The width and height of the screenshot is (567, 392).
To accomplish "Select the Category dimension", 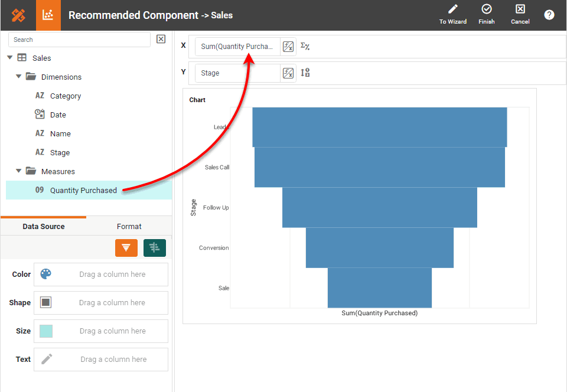I will (65, 96).
